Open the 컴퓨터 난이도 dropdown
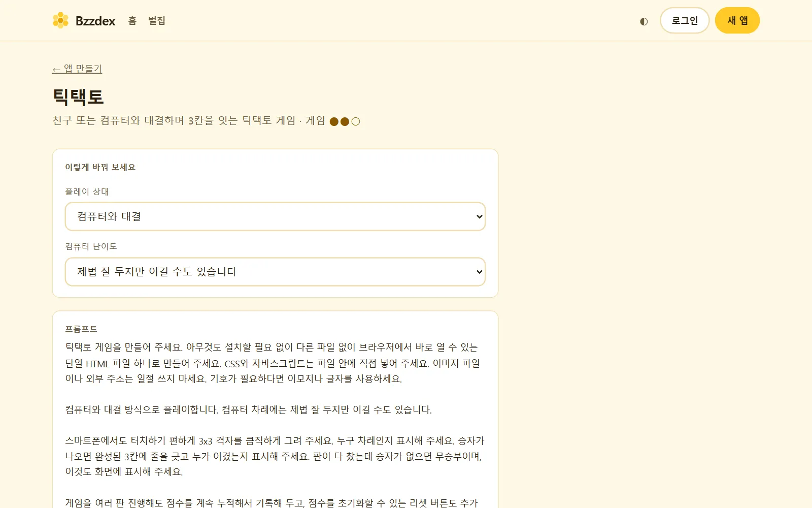The image size is (812, 508). pos(276,272)
